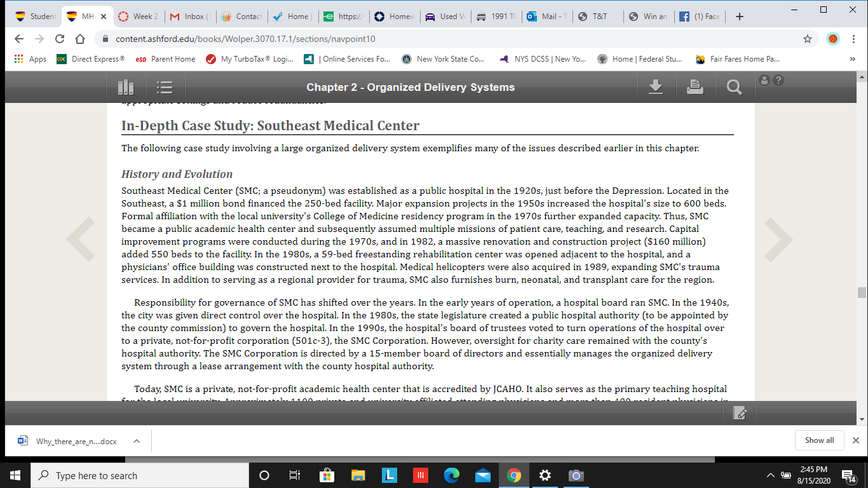Switch to the Facebook tab
The image size is (868, 488).
[701, 17]
